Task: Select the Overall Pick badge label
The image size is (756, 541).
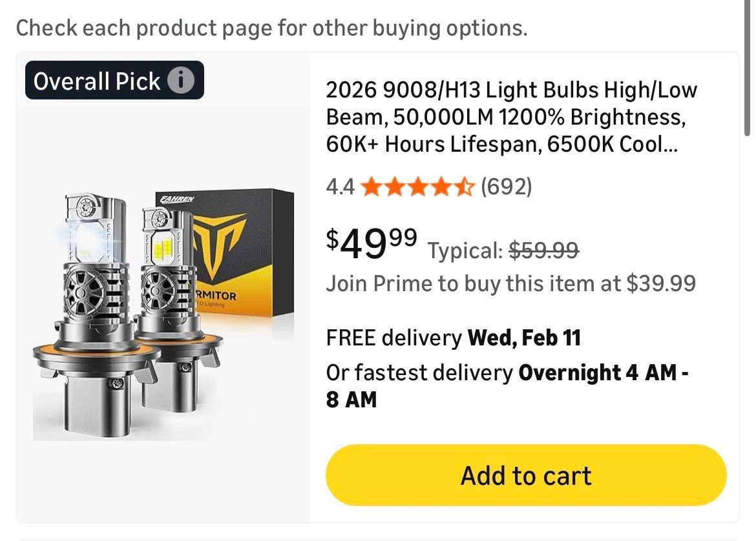Action: click(97, 81)
